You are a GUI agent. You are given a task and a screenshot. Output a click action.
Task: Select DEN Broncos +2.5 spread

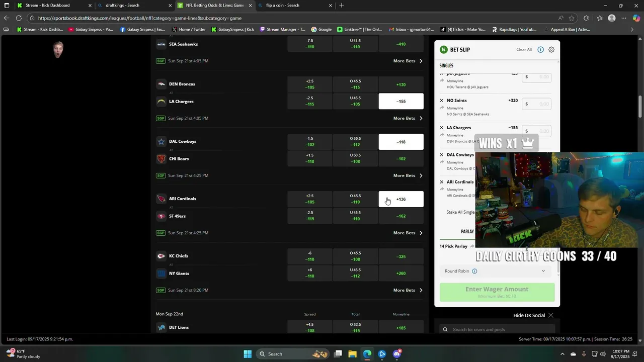[x=310, y=84]
